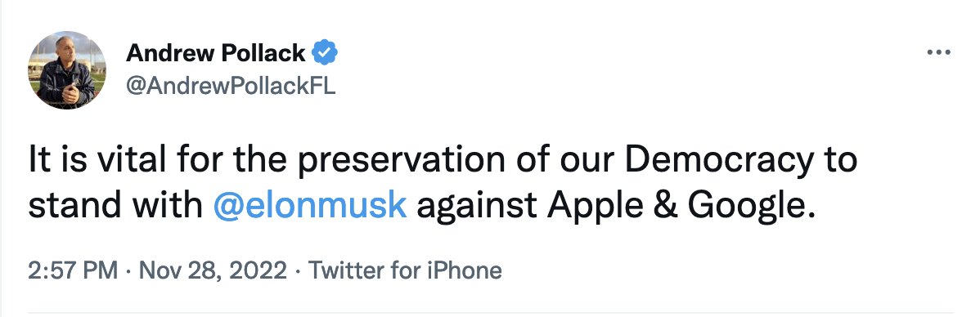This screenshot has width=980, height=317.
Task: Click 'stand with' in the tweet's second line
Action: [x=115, y=207]
